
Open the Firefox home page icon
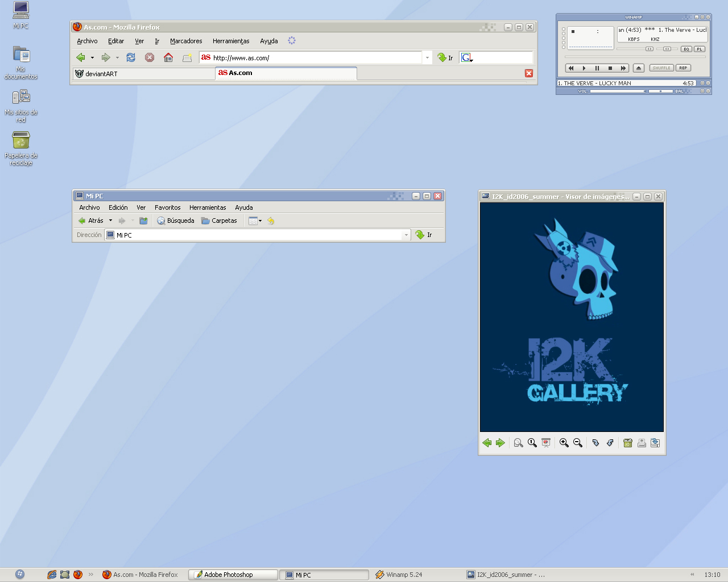(x=168, y=57)
